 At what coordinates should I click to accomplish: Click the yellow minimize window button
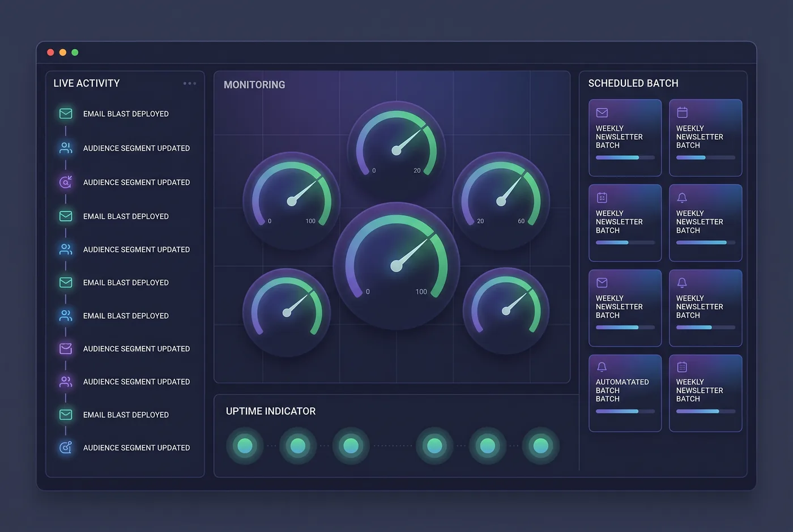(x=63, y=53)
